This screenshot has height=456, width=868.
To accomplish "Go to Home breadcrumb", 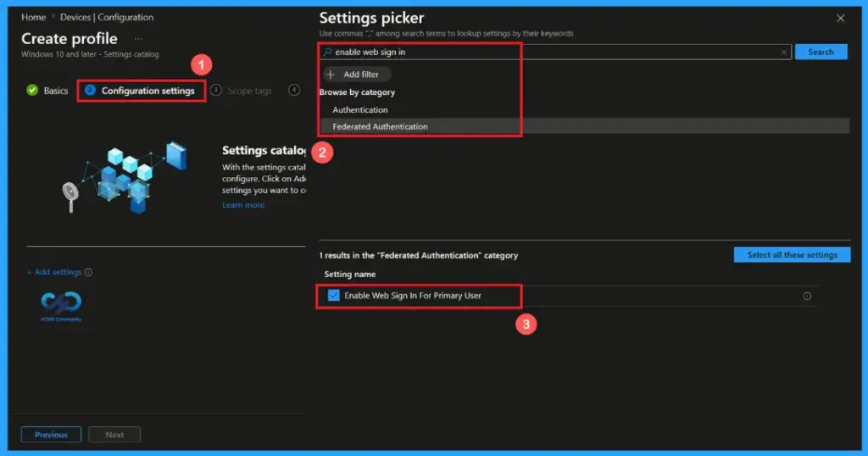I will 33,17.
